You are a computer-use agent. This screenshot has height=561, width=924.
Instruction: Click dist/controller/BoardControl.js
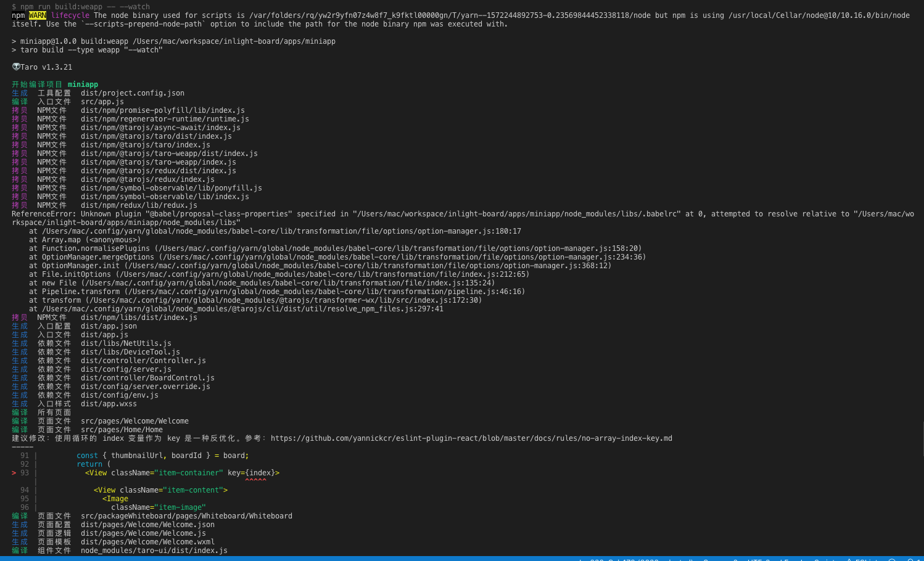click(x=147, y=378)
